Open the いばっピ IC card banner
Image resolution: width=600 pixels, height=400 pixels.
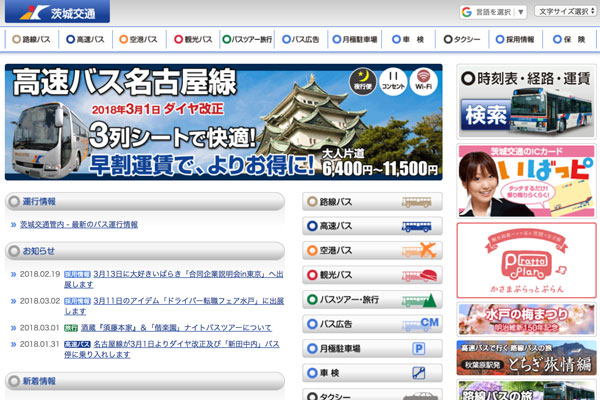pyautogui.click(x=526, y=181)
